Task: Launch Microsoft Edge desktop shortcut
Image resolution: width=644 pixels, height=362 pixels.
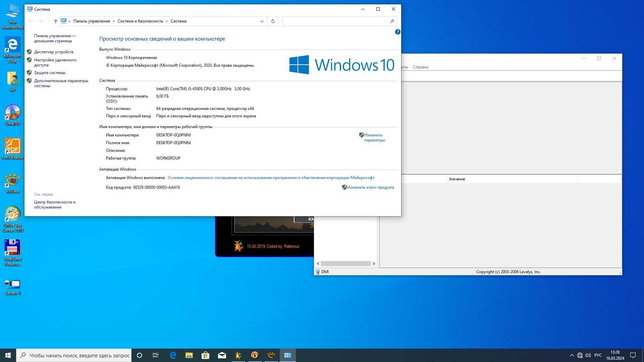Action: tap(12, 50)
